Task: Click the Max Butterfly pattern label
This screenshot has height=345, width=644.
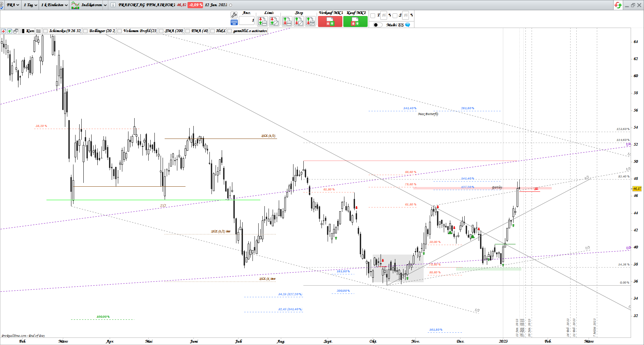Action: (x=428, y=114)
